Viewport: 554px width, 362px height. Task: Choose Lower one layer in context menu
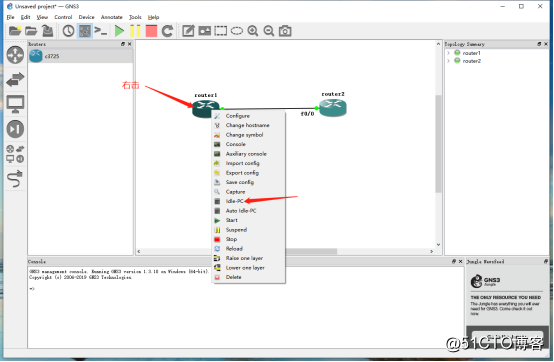coord(248,268)
